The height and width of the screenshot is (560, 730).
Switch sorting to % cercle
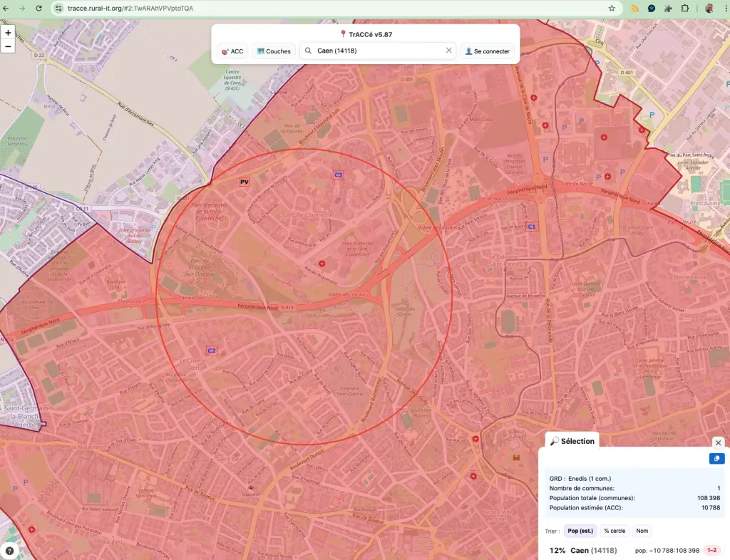[615, 531]
